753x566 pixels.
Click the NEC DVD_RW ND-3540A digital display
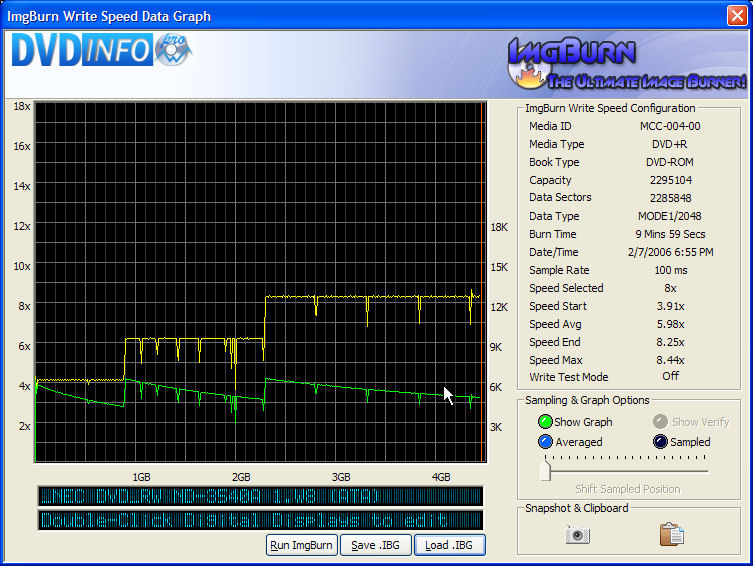click(260, 496)
